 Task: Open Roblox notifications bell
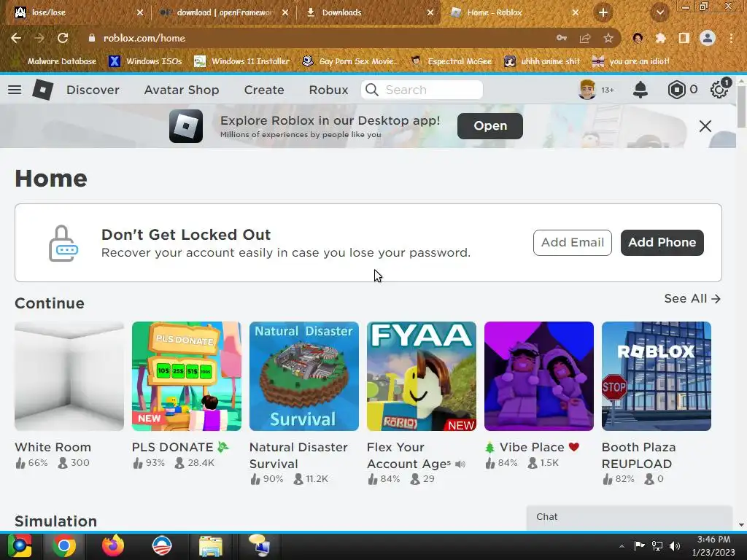640,90
